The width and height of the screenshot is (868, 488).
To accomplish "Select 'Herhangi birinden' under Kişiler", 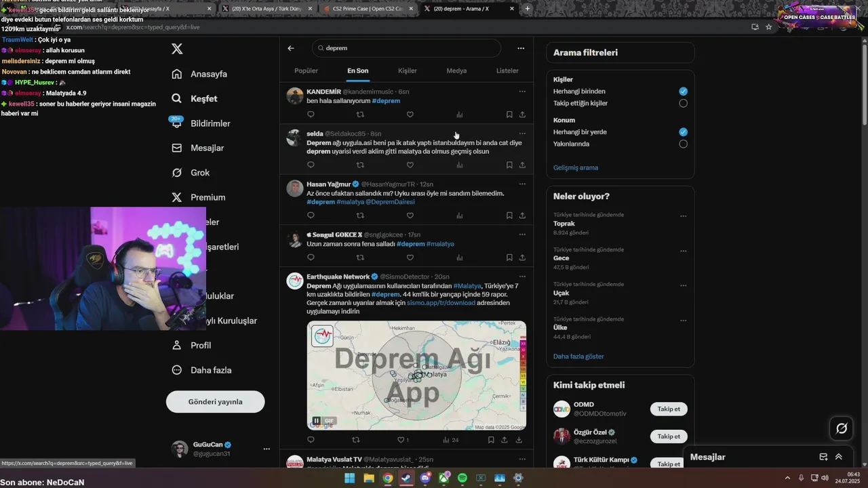I will pos(683,91).
